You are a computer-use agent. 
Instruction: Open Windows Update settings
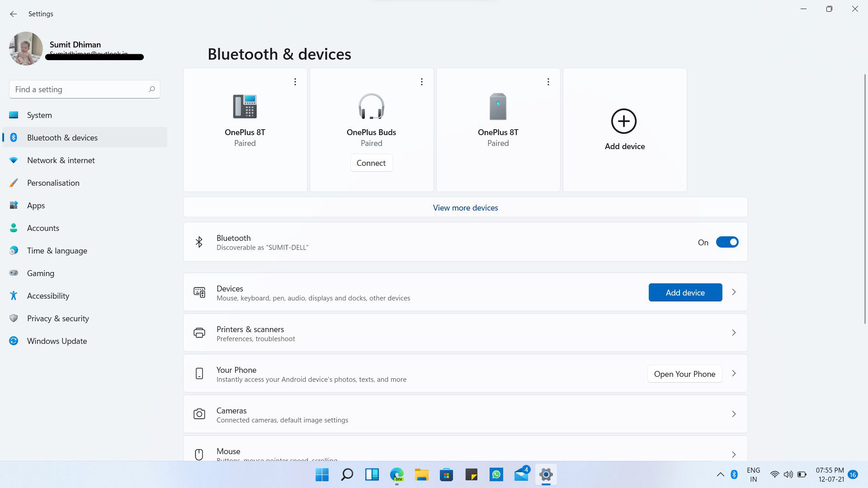pos(57,341)
